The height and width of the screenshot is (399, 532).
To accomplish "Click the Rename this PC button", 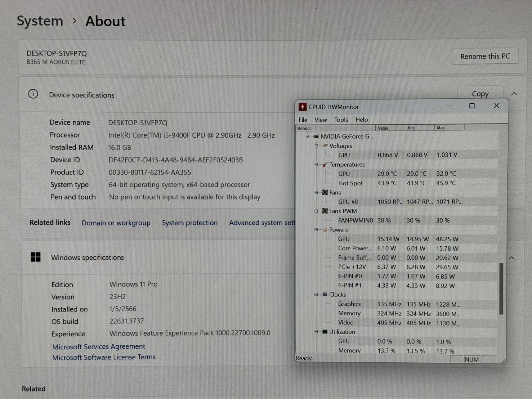I will tap(485, 56).
